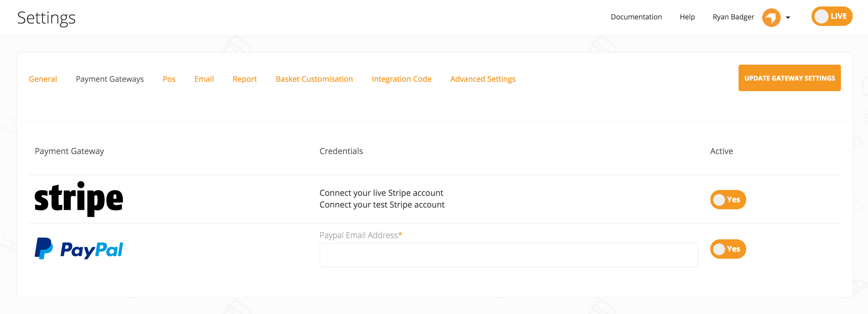Open the Documentation link
The height and width of the screenshot is (314, 868).
point(636,17)
